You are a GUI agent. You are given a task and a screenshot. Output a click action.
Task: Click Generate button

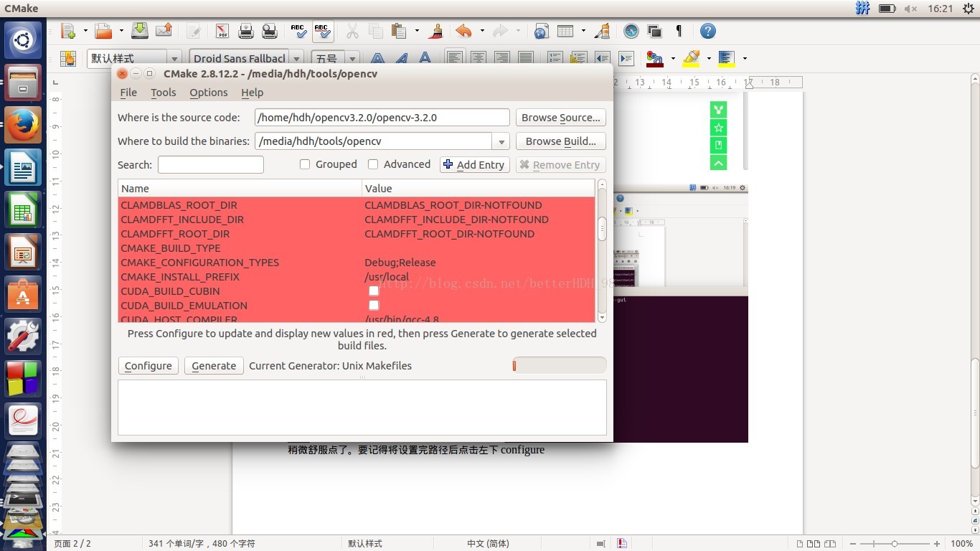tap(214, 366)
